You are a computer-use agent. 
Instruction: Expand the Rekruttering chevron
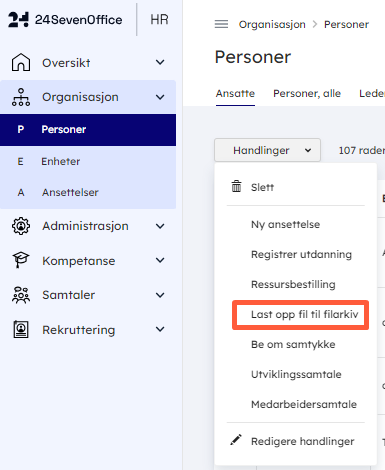pos(160,329)
